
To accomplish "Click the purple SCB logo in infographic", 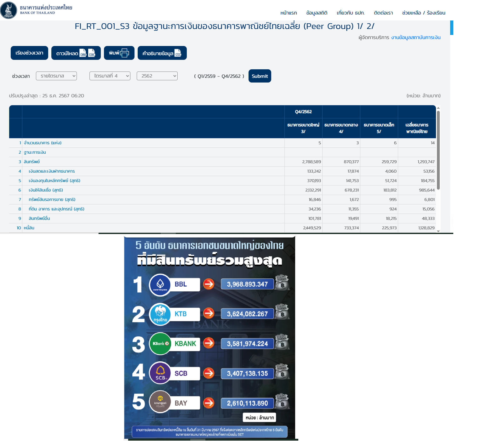I will 160,373.
